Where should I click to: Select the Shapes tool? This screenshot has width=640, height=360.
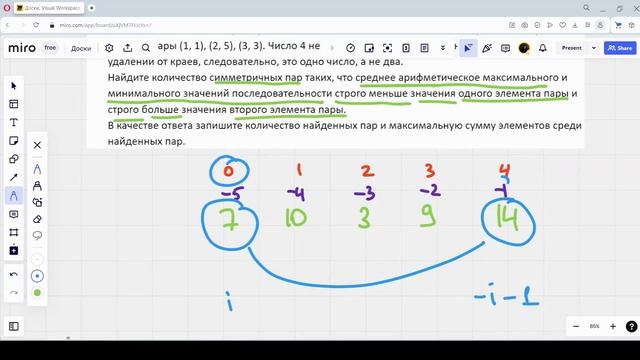[14, 159]
